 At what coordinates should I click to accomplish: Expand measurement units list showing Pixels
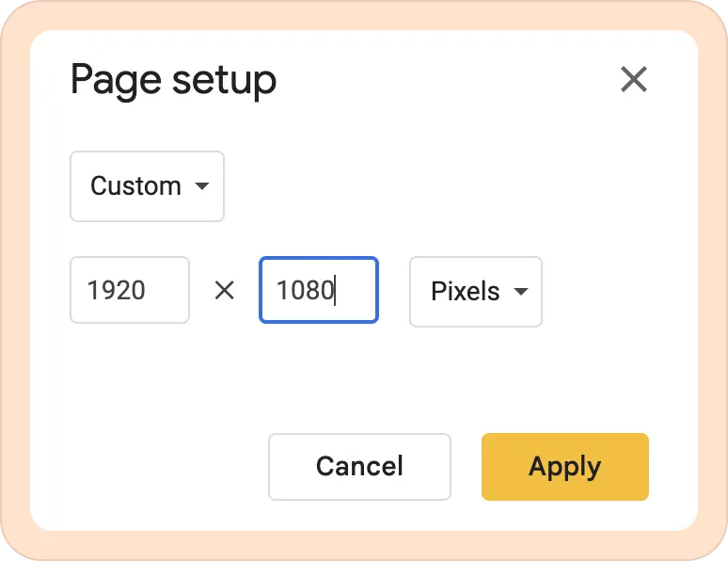click(x=476, y=292)
